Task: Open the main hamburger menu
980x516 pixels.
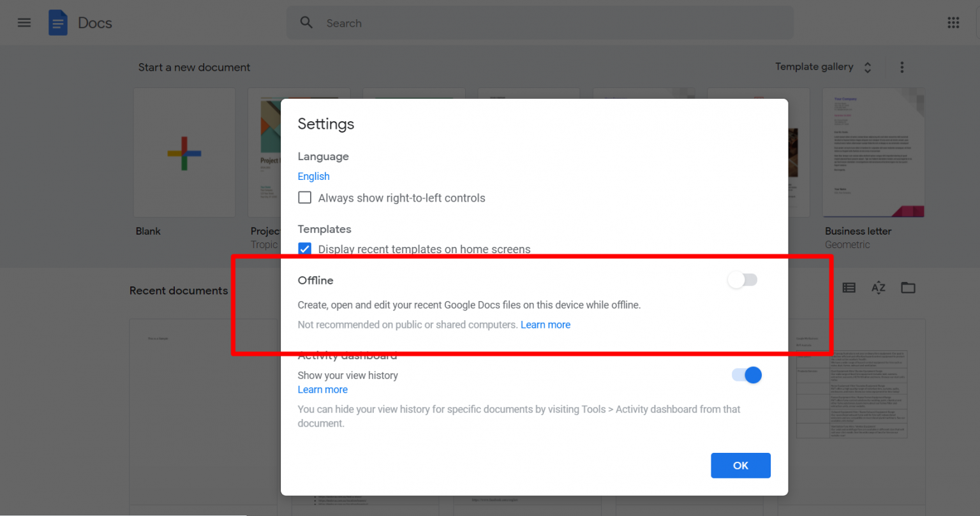Action: [x=24, y=22]
